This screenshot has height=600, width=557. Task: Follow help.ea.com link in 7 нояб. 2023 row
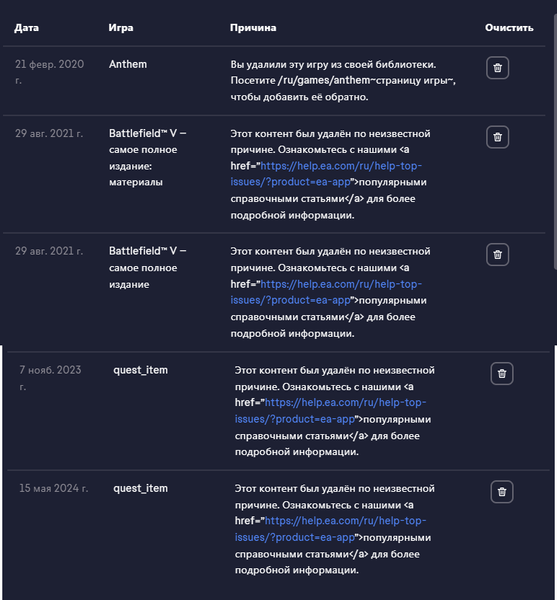[331, 411]
